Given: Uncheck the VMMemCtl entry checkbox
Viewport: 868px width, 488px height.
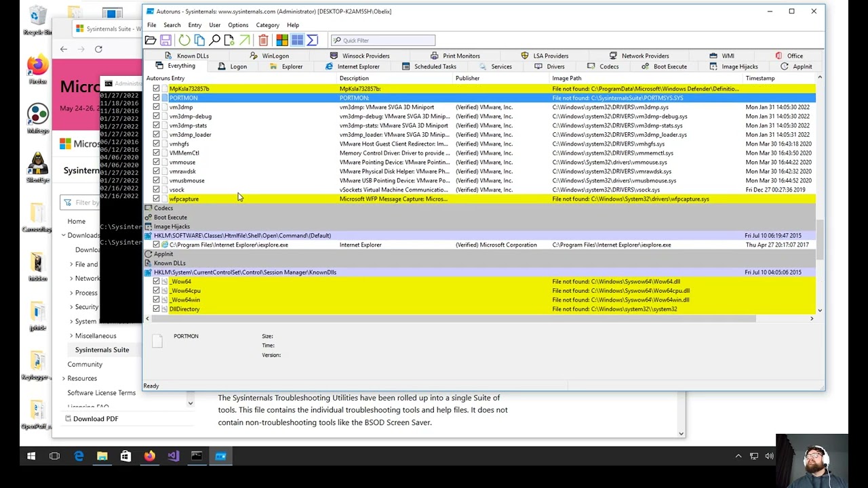Looking at the screenshot, I should (157, 153).
